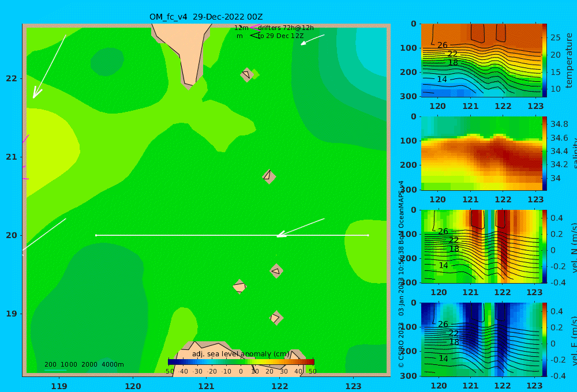This screenshot has height=392, width=577.
Task: Click the 18 contour label in vel. E plot
Action: click(x=454, y=342)
